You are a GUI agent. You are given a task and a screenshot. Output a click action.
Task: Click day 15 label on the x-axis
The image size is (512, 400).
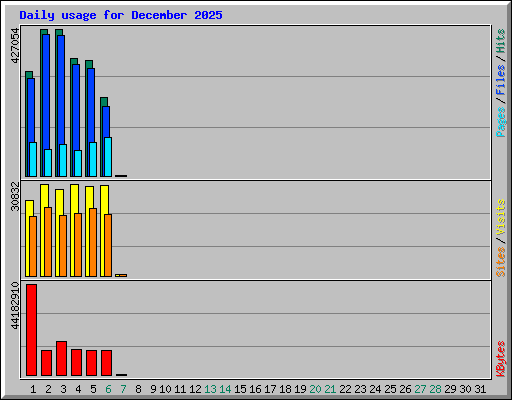point(240,389)
